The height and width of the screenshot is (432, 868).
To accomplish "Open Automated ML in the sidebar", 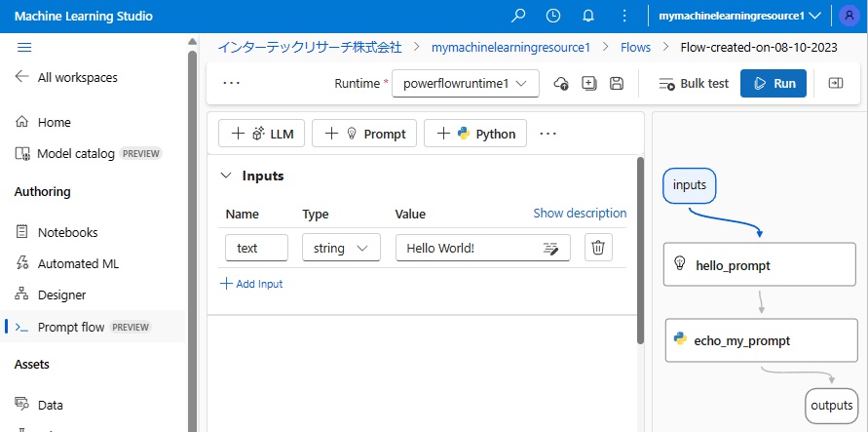I will tap(78, 263).
